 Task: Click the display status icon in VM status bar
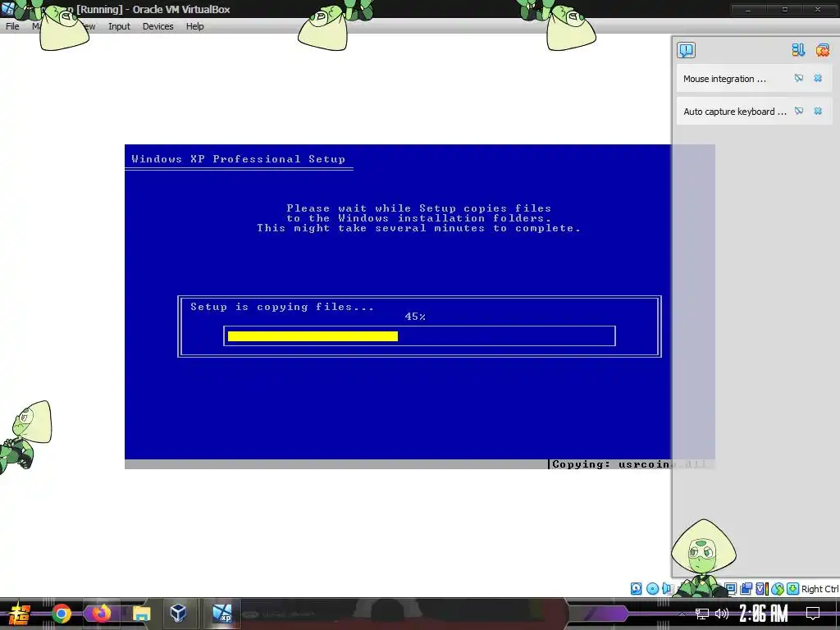(731, 589)
